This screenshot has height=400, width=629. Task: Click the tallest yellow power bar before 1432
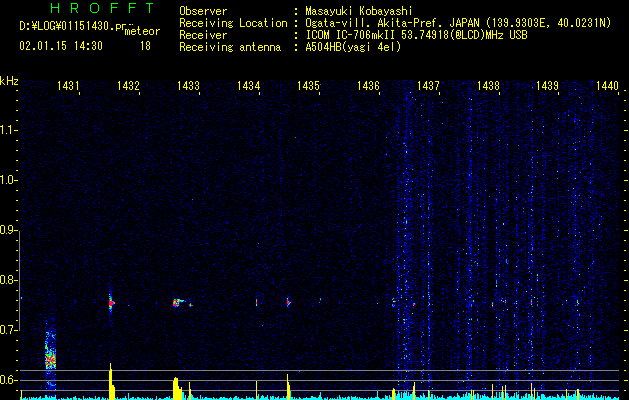click(x=111, y=381)
